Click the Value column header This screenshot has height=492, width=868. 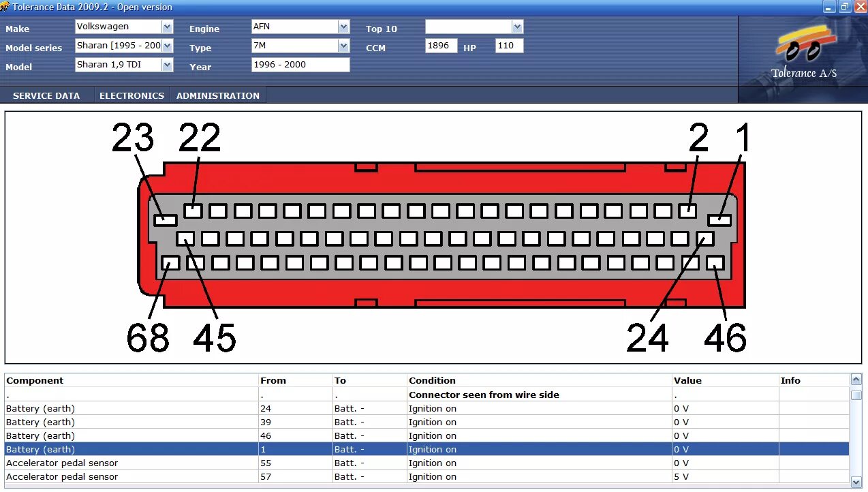(687, 380)
